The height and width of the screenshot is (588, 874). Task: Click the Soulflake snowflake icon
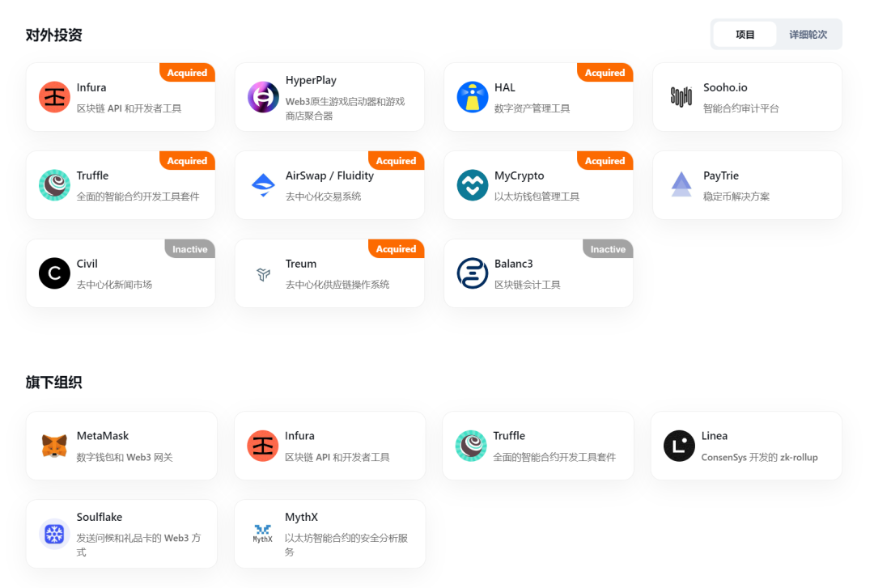click(55, 534)
